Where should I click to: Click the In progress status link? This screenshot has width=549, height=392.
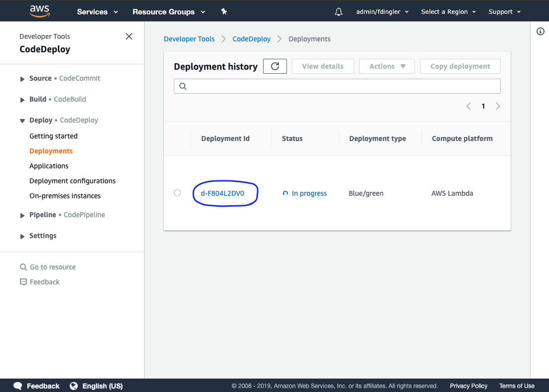309,193
